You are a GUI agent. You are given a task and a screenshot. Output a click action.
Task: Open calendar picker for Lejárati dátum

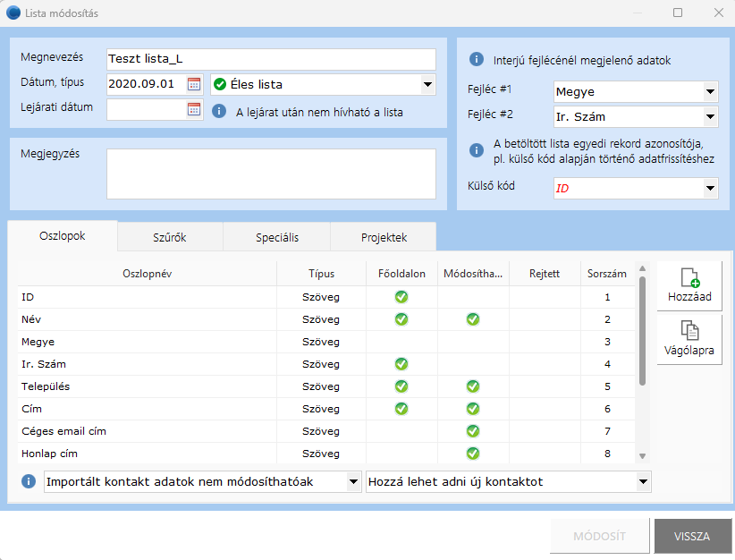[194, 110]
